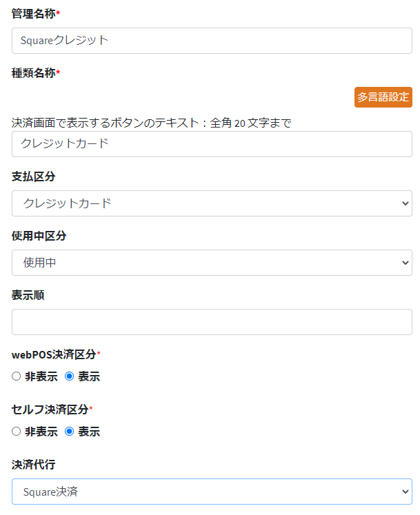Screen dimensions: 420x515
Task: Select 表示 for webPOS決済区分
Action: coord(69,376)
